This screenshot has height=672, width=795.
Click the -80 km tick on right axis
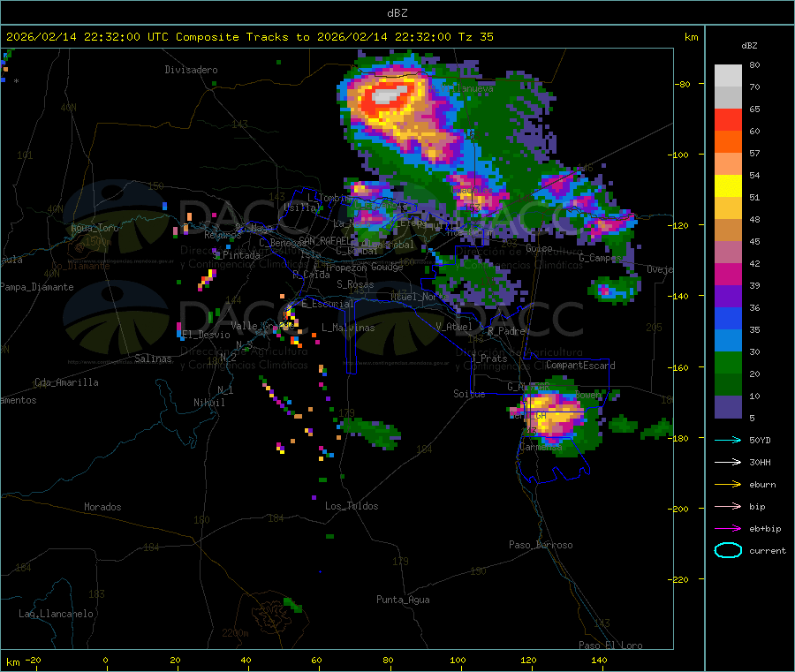tap(683, 84)
